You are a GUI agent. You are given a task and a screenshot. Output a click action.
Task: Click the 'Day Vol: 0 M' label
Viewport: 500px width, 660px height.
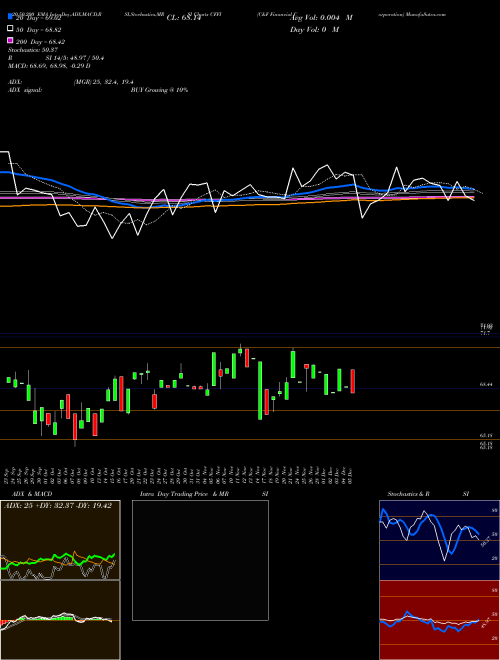314,29
